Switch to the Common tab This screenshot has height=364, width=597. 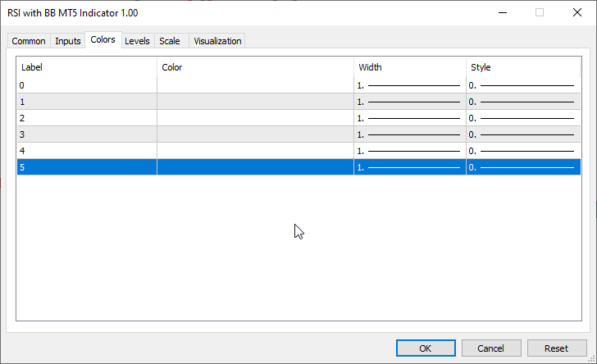point(29,41)
